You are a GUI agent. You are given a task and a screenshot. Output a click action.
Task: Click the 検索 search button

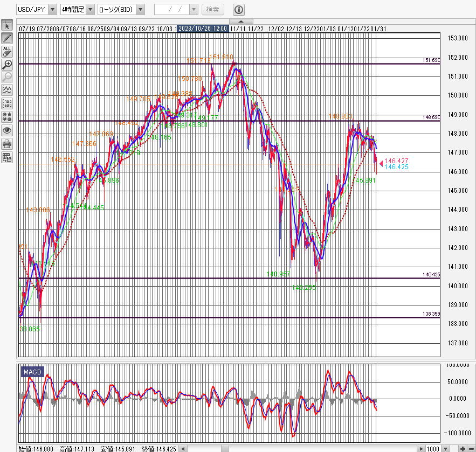pyautogui.click(x=213, y=10)
